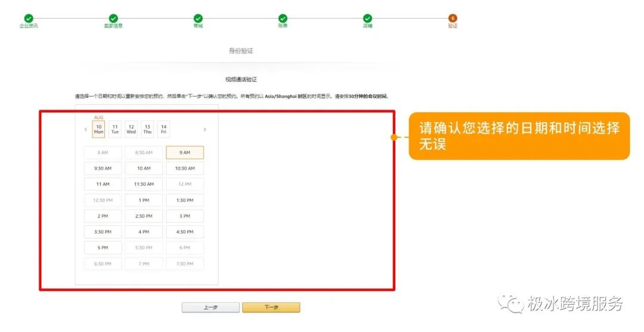Pick the 12 PM time slot
This screenshot has width=644, height=332.
pos(185,184)
